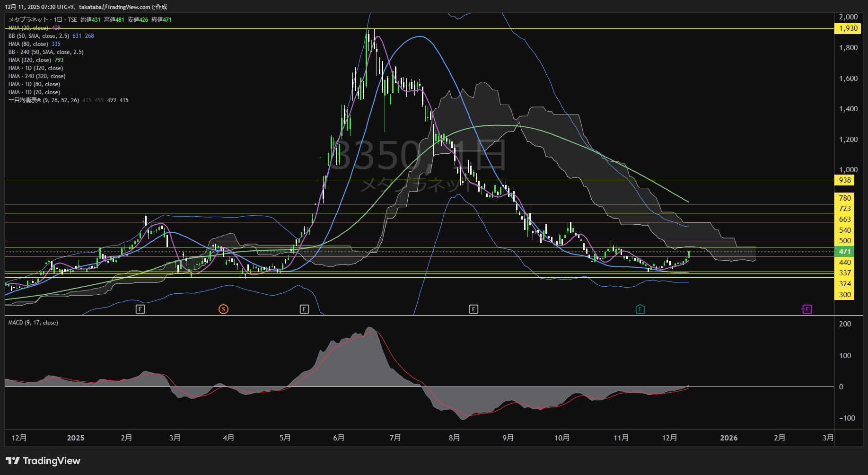Click the earnings E marker near May

point(304,309)
